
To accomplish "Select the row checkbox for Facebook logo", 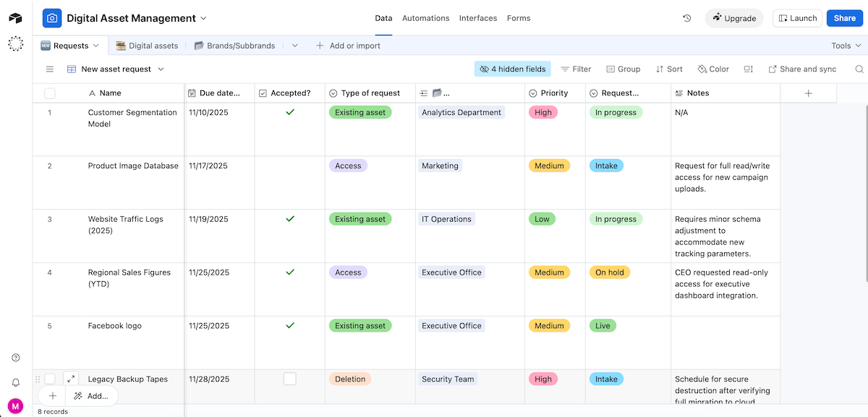I will [x=48, y=325].
